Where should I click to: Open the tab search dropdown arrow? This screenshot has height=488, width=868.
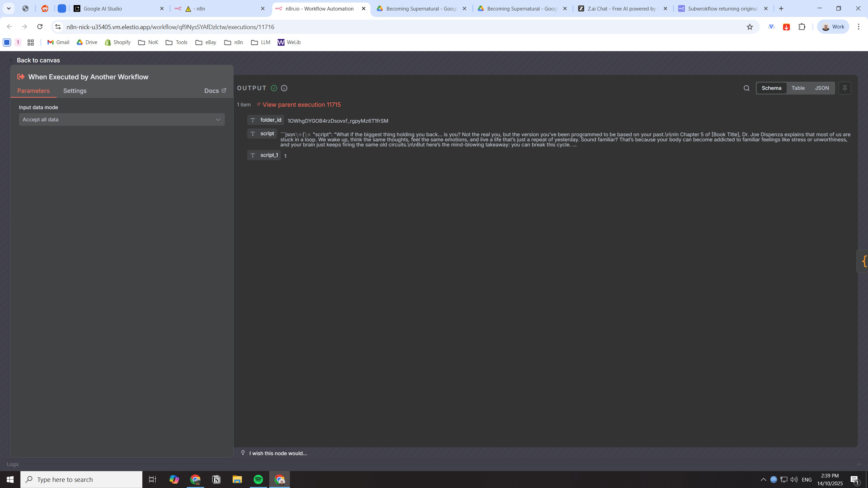pyautogui.click(x=9, y=8)
